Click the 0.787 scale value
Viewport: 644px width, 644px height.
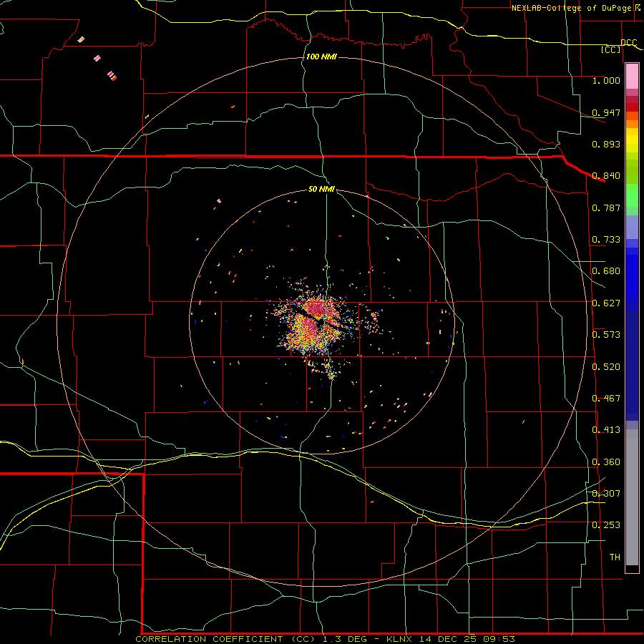pos(606,208)
